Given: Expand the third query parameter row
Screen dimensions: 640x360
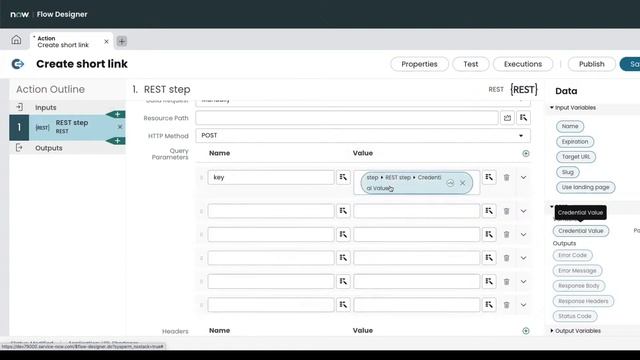Looking at the screenshot, I should click(523, 235).
